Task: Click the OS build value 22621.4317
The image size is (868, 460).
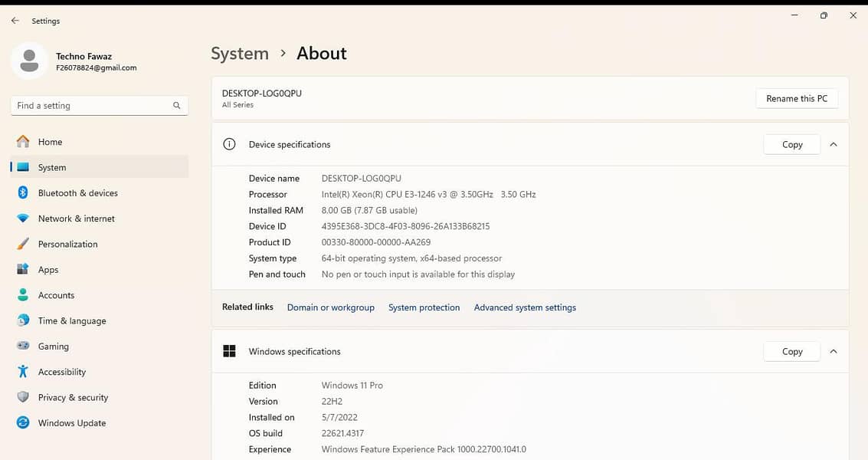Action: [x=342, y=433]
